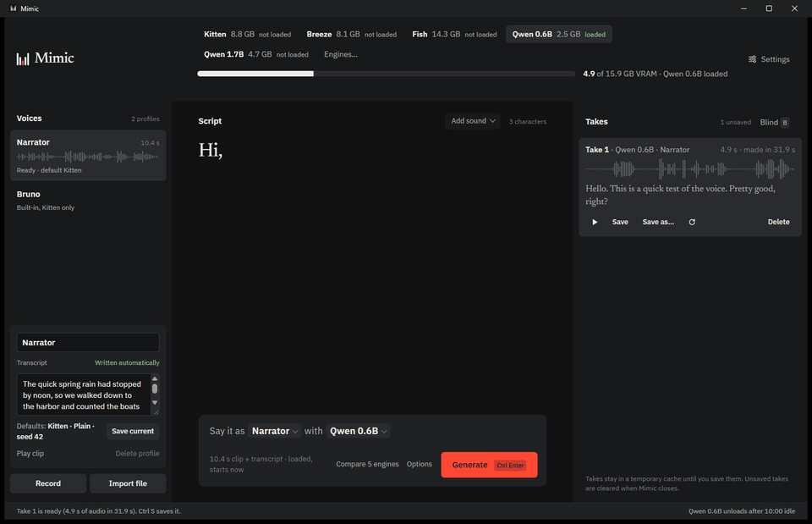The image size is (812, 524).
Task: Click the '3 characters' script count
Action: coord(527,122)
